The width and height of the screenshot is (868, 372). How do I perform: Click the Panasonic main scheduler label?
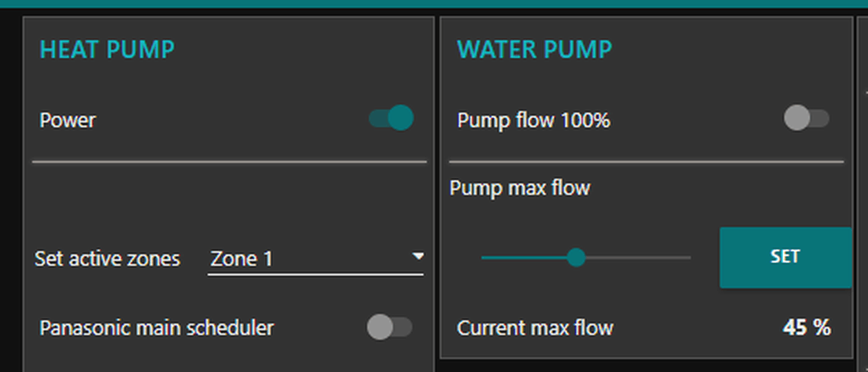pos(157,328)
